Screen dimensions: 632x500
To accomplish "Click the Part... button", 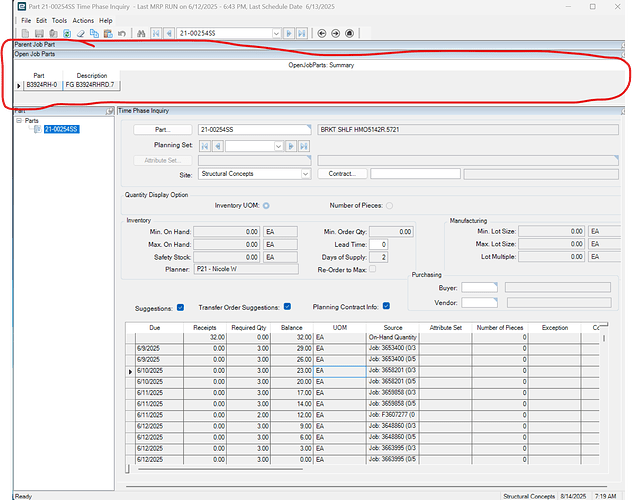I will [x=163, y=130].
